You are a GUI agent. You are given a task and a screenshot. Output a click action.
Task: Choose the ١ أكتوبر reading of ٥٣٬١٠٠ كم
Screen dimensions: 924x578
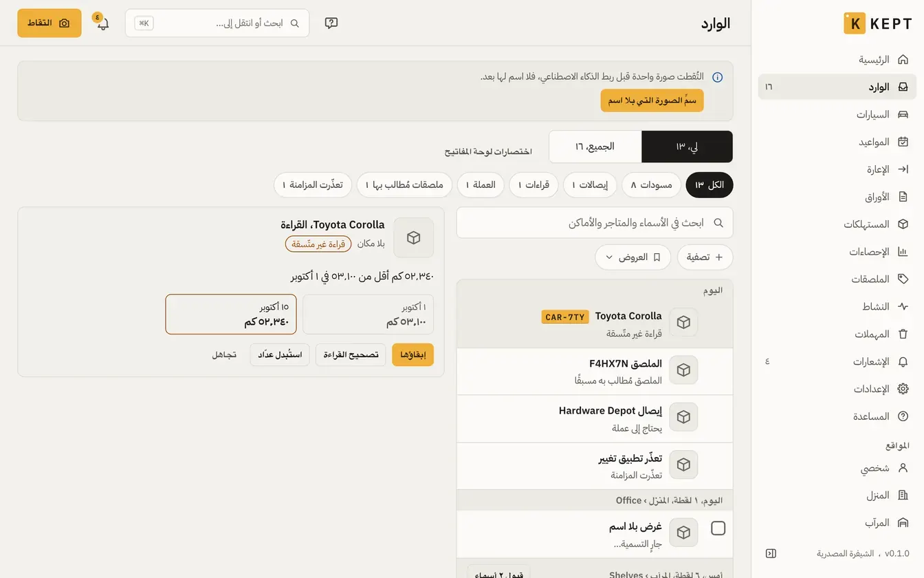368,314
